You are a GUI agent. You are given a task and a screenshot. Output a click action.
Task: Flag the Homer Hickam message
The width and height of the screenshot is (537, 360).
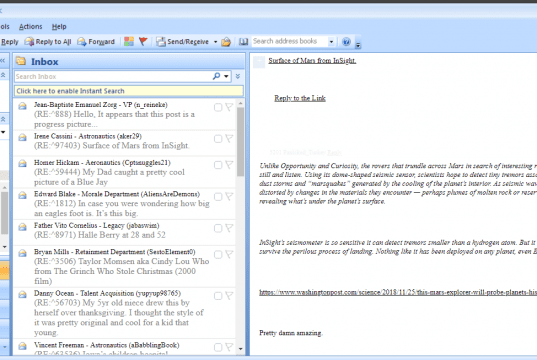[229, 165]
